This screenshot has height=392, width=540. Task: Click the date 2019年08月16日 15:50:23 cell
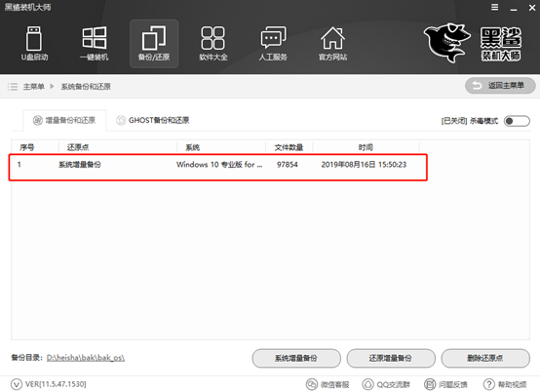click(x=364, y=165)
